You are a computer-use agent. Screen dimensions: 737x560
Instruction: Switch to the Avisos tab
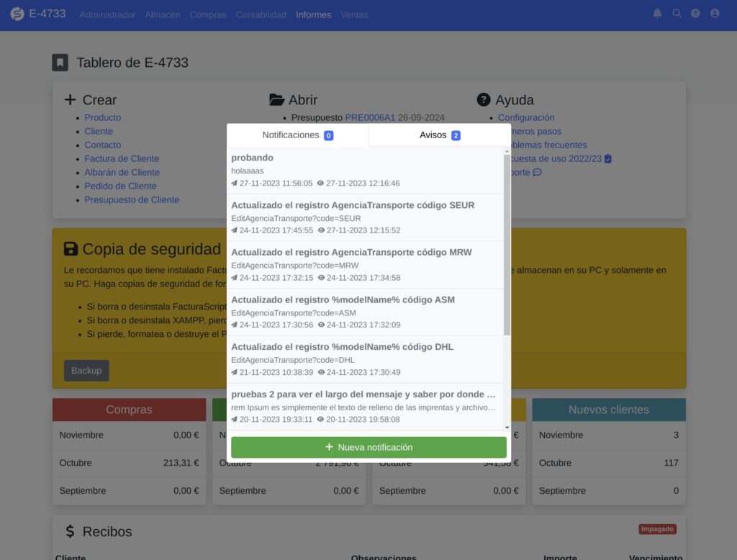pos(440,135)
